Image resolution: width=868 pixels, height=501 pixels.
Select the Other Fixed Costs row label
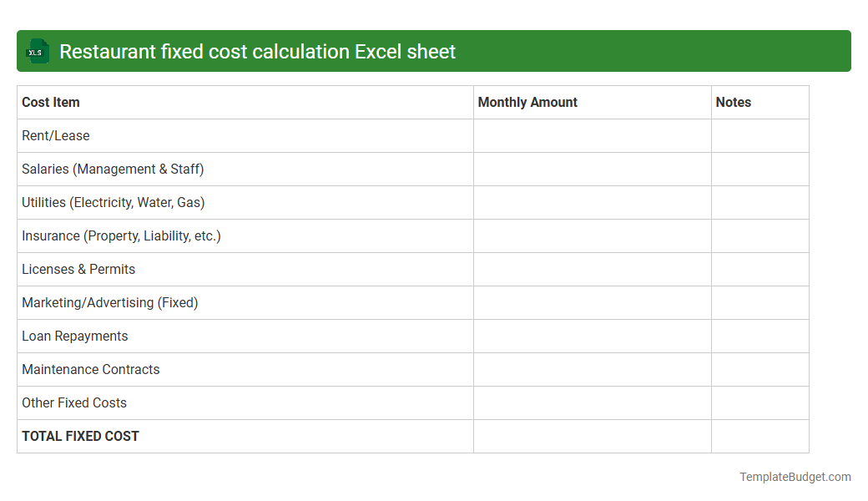click(74, 402)
